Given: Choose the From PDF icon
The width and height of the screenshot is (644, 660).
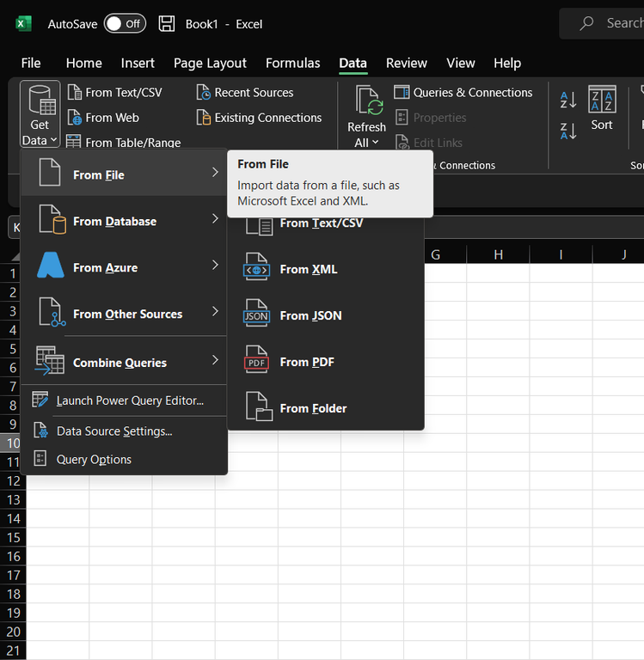Looking at the screenshot, I should (257, 362).
